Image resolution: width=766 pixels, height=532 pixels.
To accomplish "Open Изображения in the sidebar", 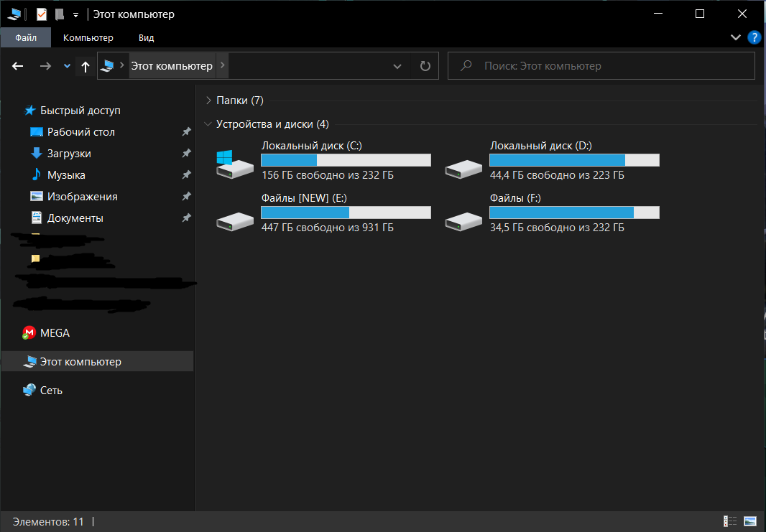I will point(82,196).
